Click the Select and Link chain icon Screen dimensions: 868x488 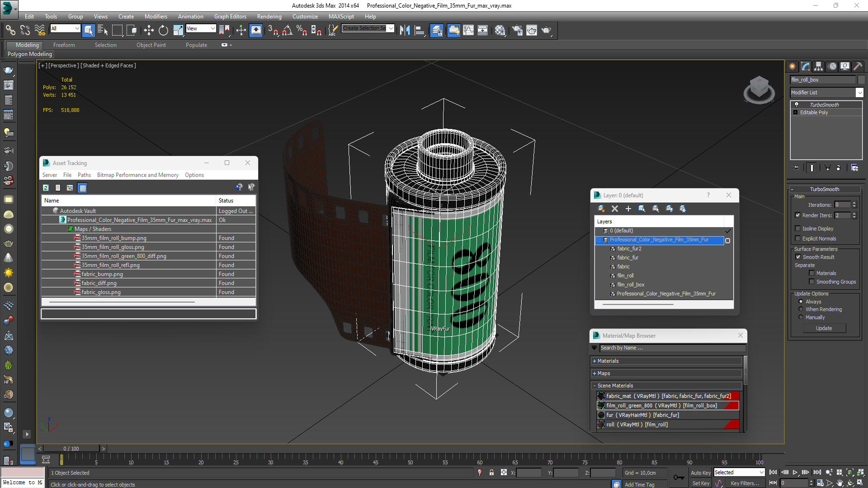coord(10,30)
